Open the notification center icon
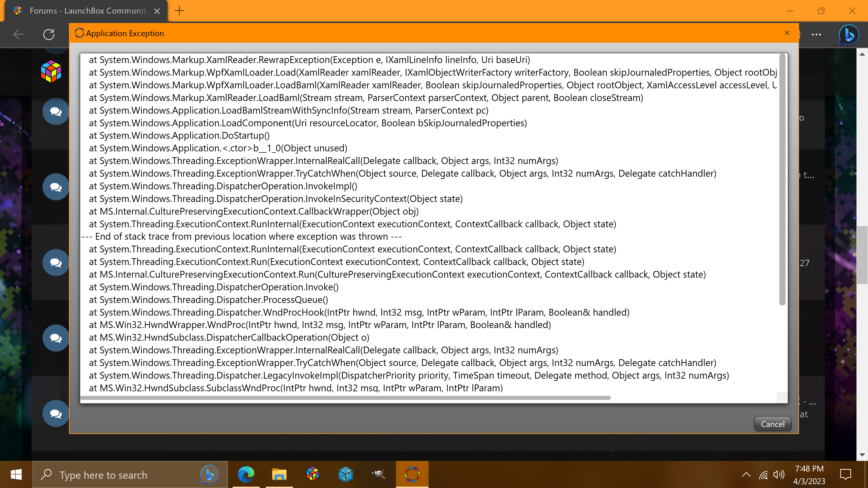 845,475
